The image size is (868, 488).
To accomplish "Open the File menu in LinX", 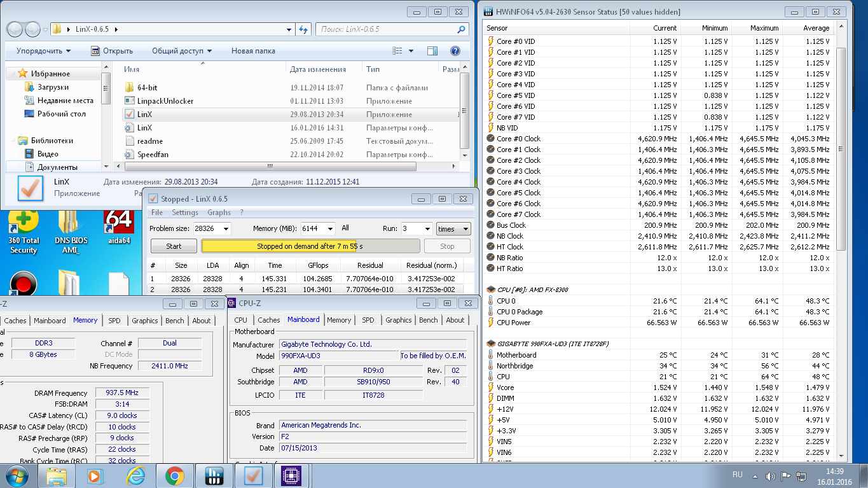I will (x=156, y=213).
